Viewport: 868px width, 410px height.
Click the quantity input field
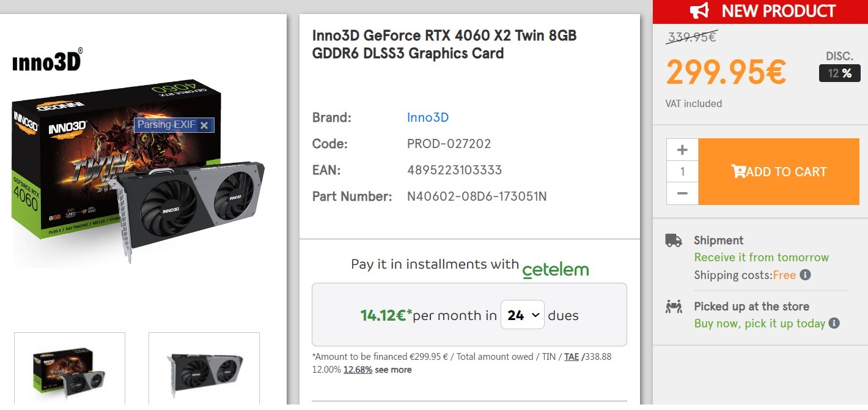(682, 172)
